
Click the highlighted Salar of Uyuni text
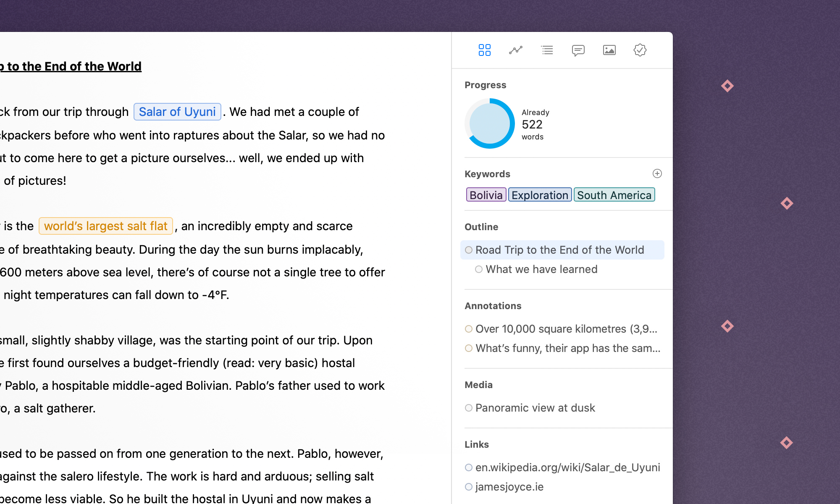coord(177,112)
